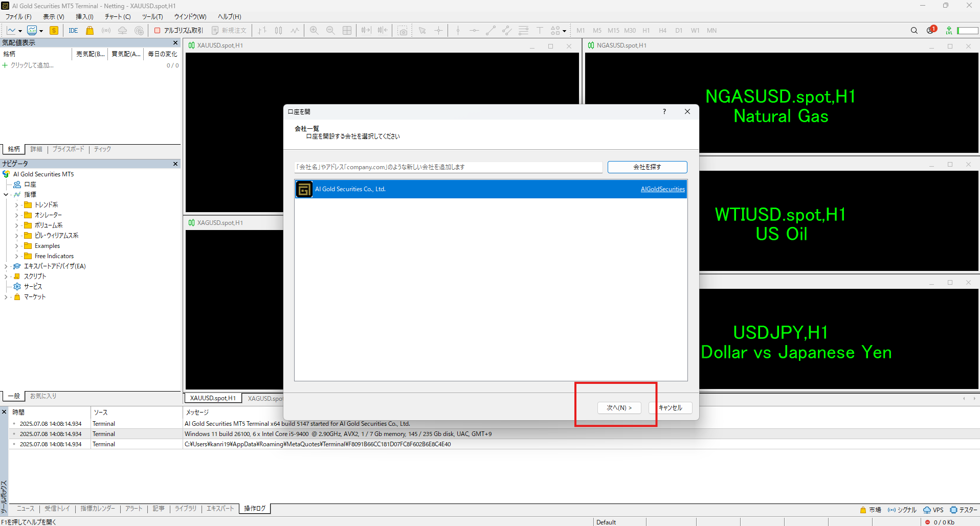Open the ヘルプ(H) menu
Viewport: 980px width, 526px height.
229,17
